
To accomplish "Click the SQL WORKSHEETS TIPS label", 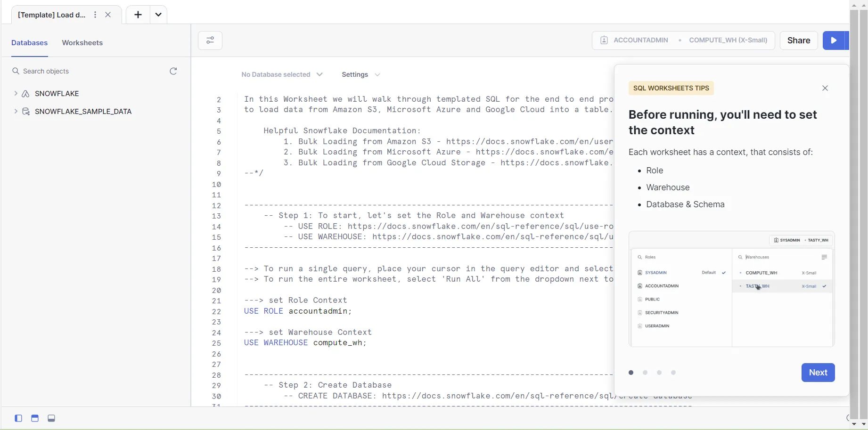I will (x=671, y=88).
